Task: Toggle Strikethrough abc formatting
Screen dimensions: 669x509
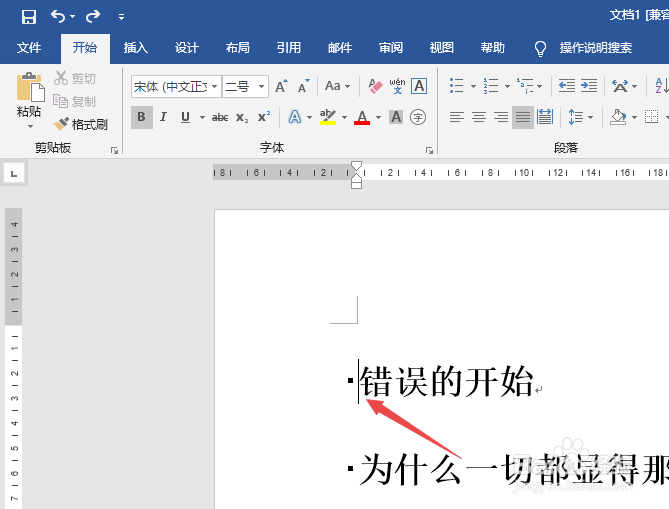Action: 220,117
